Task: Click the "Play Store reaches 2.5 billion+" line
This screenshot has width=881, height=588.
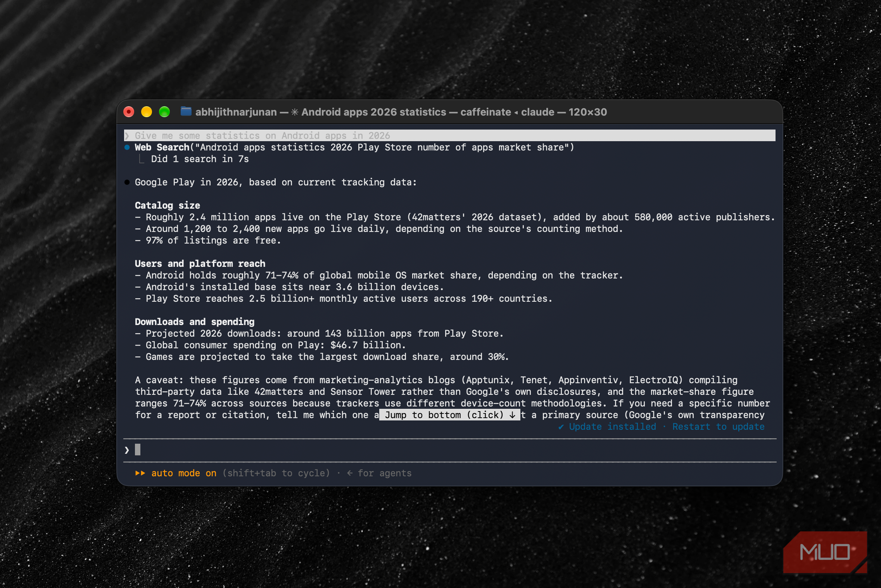Action: pos(344,299)
